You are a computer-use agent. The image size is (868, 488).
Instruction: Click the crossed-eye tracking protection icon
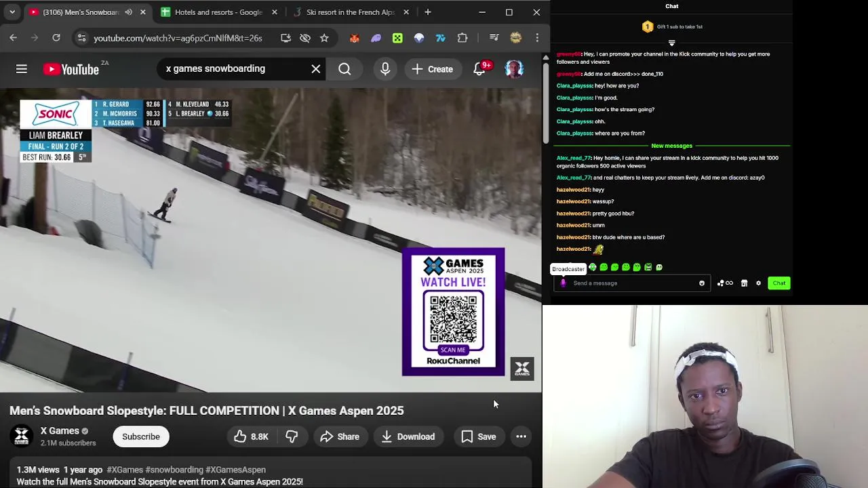305,38
